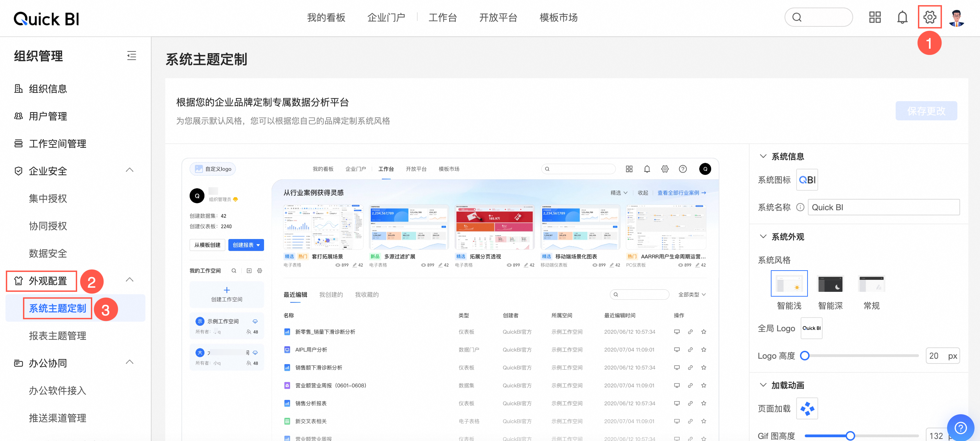Open 我的看板 in top navigation
980x441 pixels.
[326, 17]
